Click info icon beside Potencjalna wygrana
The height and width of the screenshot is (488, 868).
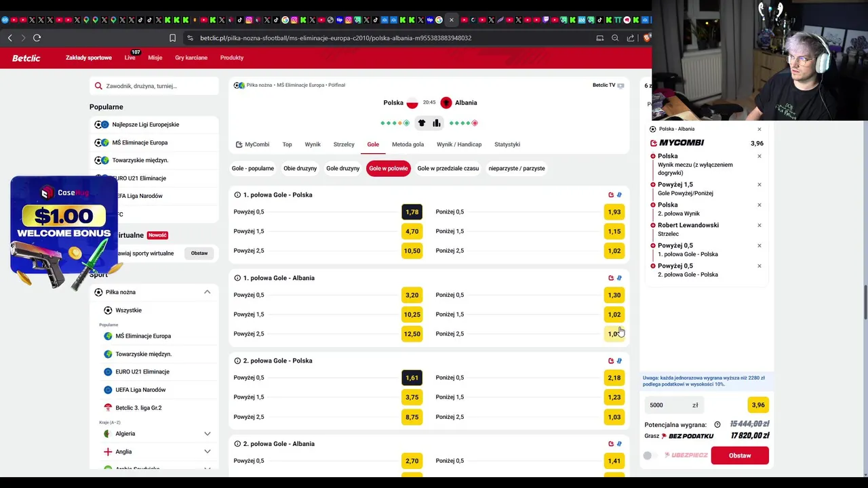[717, 425]
